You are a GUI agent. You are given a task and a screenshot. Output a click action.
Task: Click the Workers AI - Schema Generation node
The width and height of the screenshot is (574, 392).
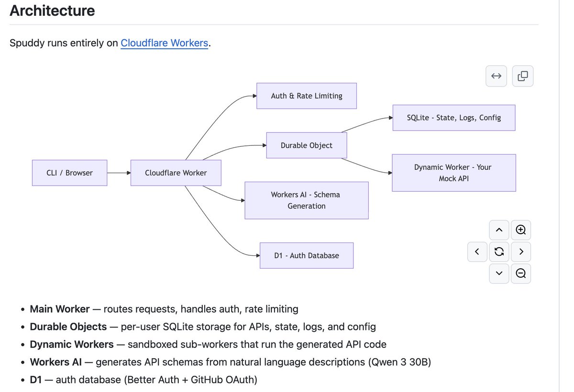(307, 200)
